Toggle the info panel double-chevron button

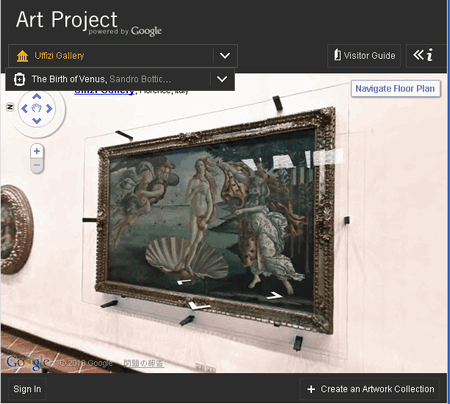(423, 55)
